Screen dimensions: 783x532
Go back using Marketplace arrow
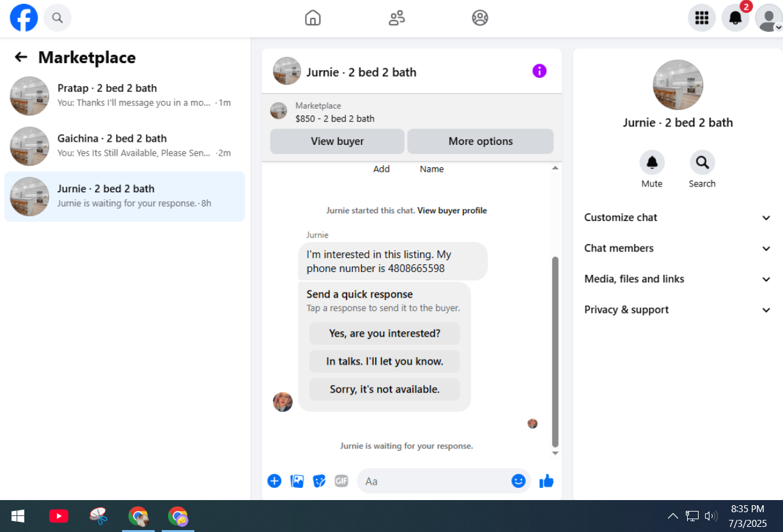coord(21,57)
